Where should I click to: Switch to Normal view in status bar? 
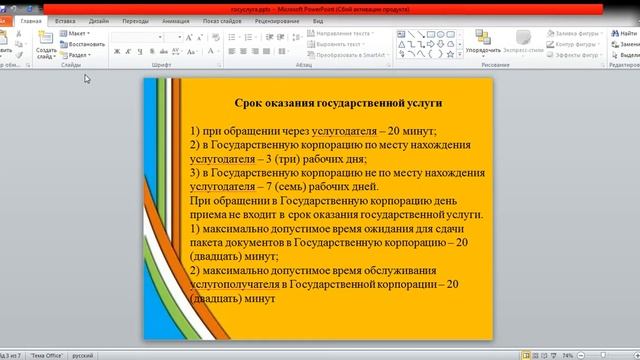527,356
